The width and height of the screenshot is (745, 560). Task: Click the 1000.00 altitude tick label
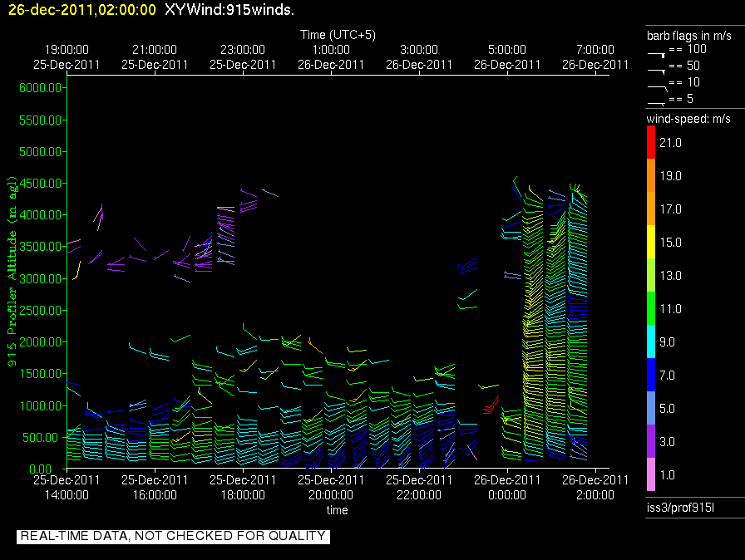[41, 405]
